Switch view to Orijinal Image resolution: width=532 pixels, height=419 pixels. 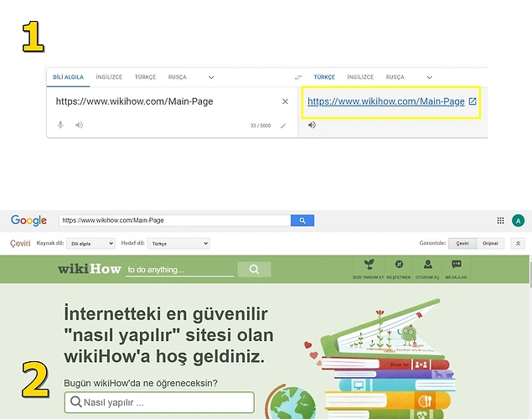pyautogui.click(x=489, y=243)
